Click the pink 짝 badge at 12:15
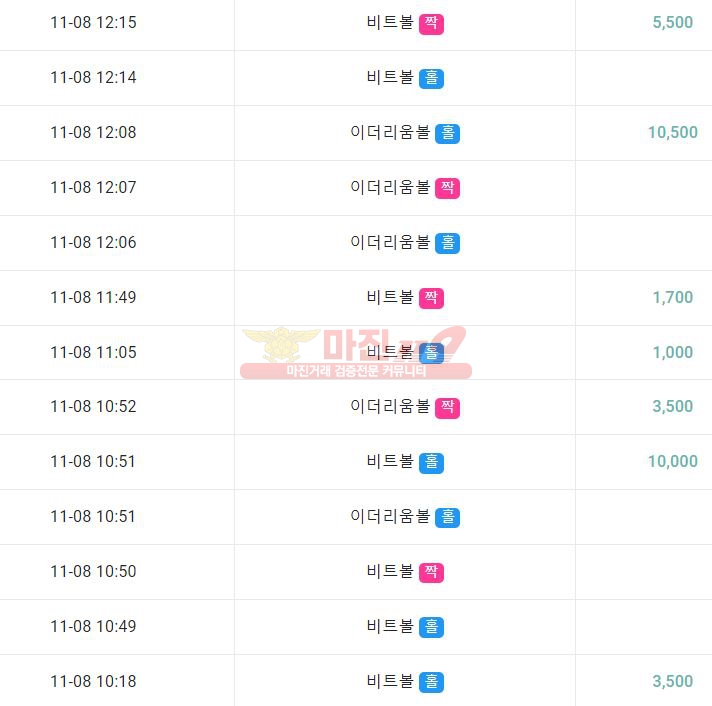712x706 pixels. tap(431, 24)
